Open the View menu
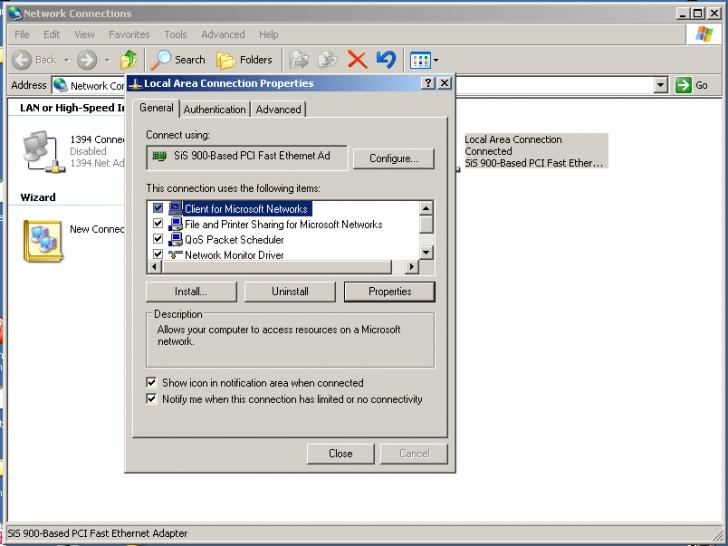Screen dimensions: 728x546 point(84,34)
